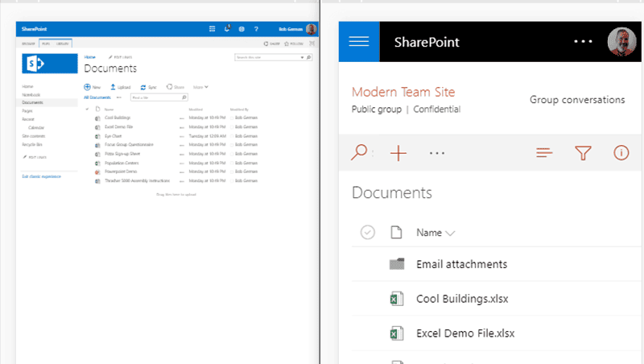644x364 pixels.
Task: Open ellipsis menu for Powerpoint Demo
Action: (182, 172)
